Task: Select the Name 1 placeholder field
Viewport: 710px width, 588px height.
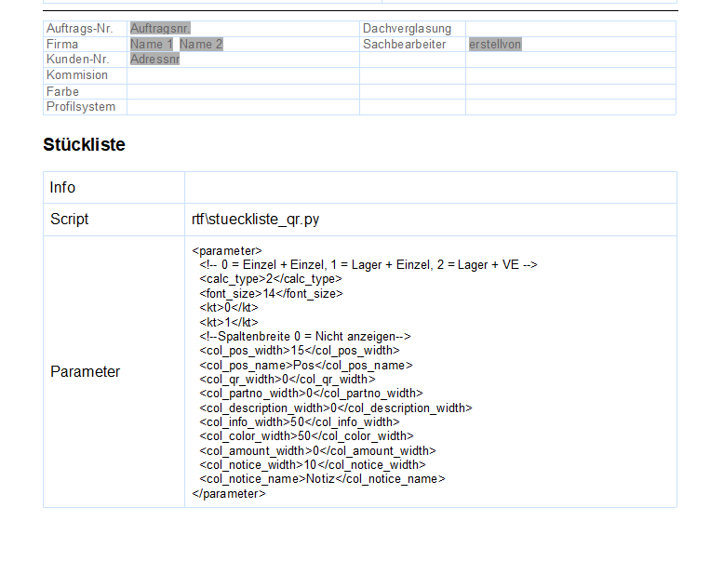Action: coord(151,44)
